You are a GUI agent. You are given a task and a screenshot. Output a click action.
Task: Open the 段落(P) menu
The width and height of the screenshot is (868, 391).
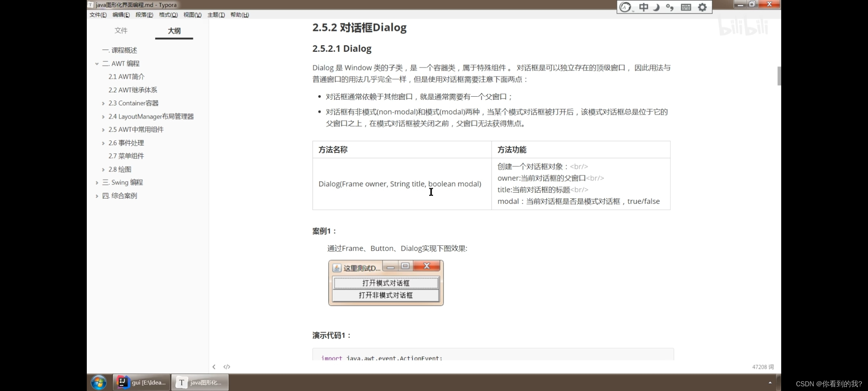click(x=144, y=15)
